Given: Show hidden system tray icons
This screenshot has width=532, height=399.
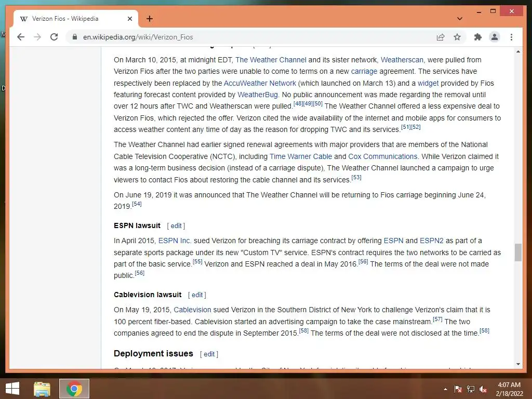Looking at the screenshot, I should click(445, 389).
